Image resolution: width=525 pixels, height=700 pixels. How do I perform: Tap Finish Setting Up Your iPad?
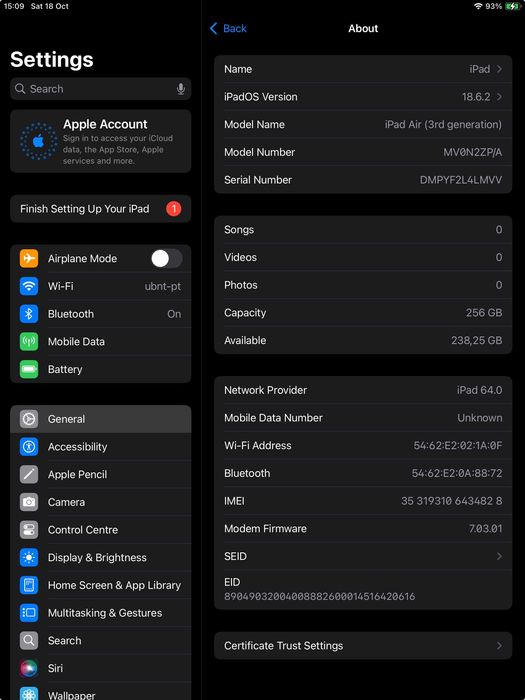[x=101, y=208]
